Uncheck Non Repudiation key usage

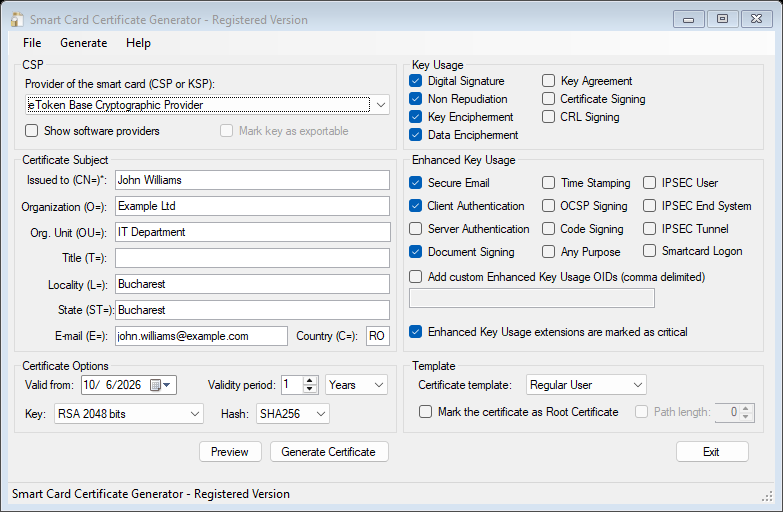coord(415,99)
